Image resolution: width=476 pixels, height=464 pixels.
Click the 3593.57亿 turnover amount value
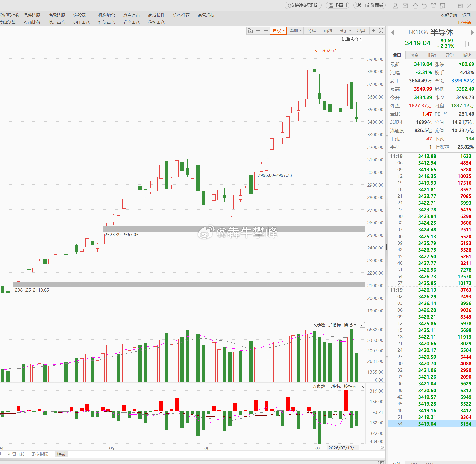point(463,81)
